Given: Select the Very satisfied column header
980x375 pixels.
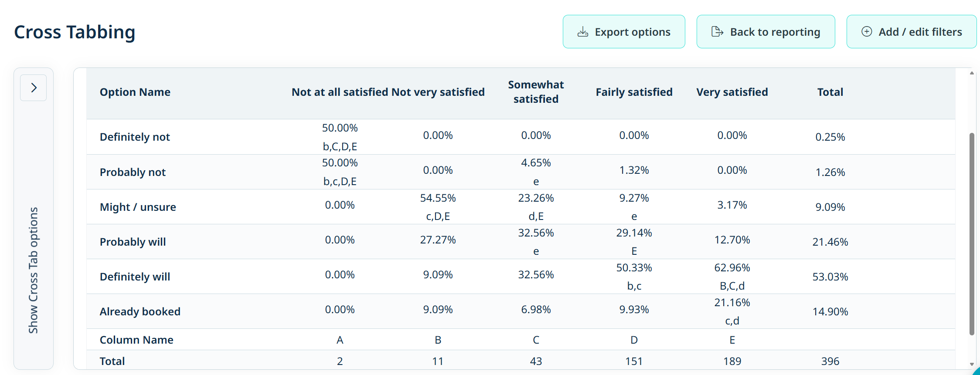Looking at the screenshot, I should 732,92.
